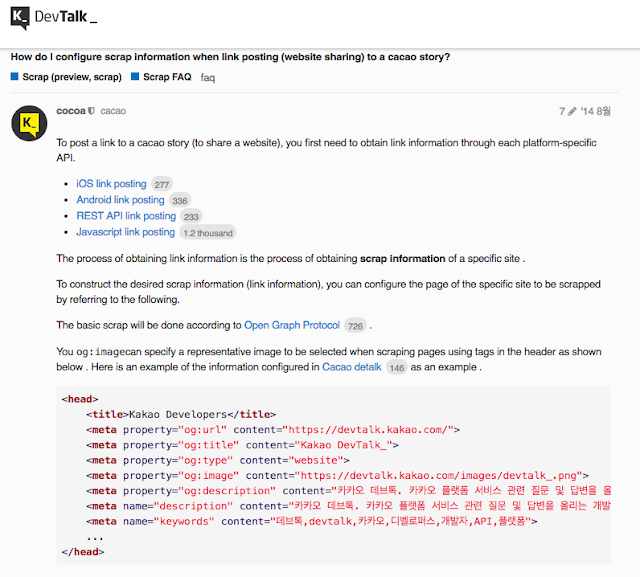Viewport: 640px width, 577px height.
Task: Click the '14 8월 post date
Action: tap(596, 111)
